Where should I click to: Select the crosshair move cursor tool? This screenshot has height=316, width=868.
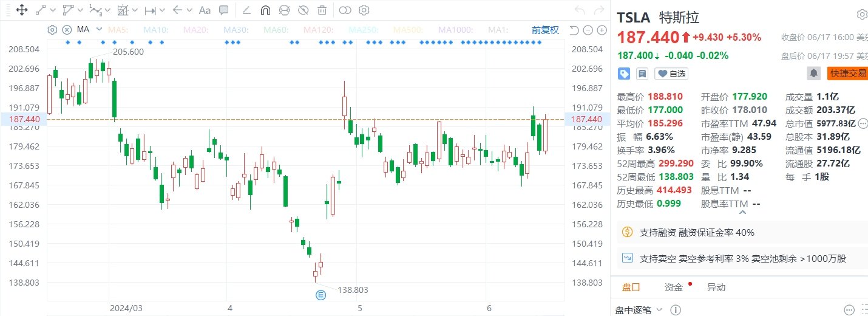point(21,10)
